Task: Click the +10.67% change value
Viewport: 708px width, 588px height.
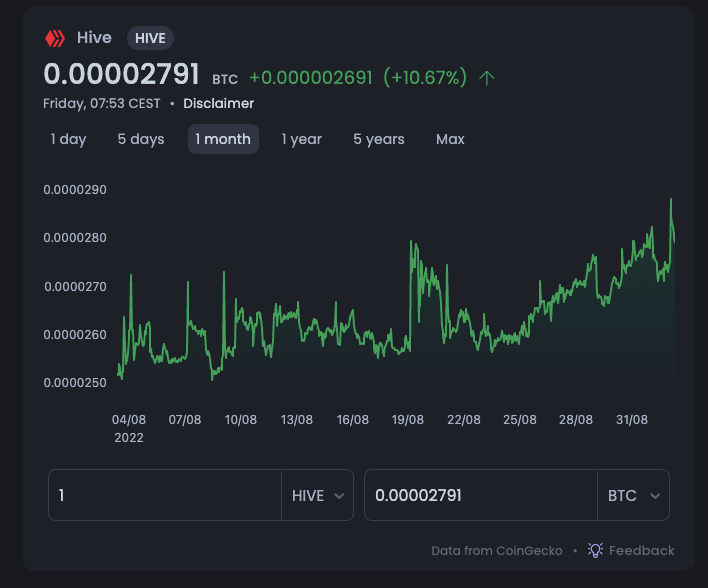Action: point(425,78)
